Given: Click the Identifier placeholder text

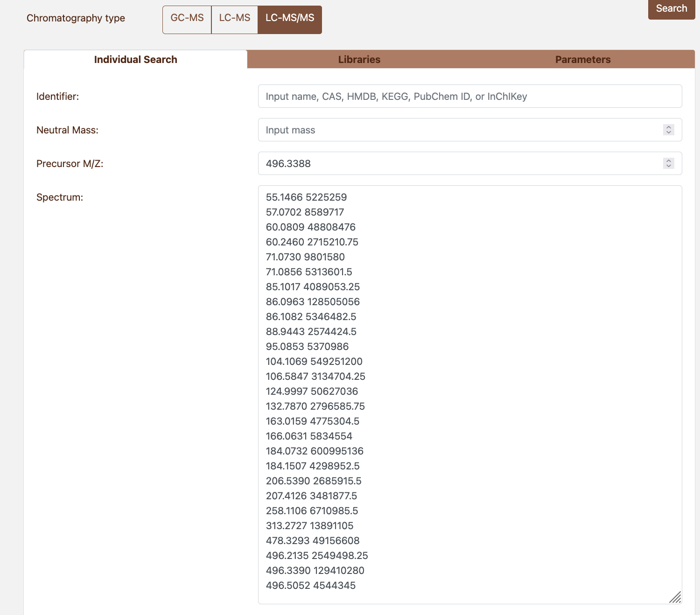Looking at the screenshot, I should pyautogui.click(x=397, y=96).
